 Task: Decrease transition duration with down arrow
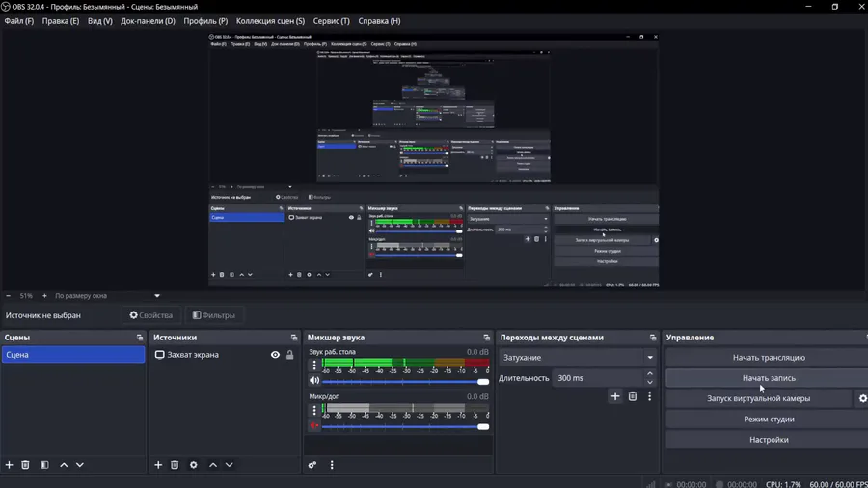coord(650,382)
